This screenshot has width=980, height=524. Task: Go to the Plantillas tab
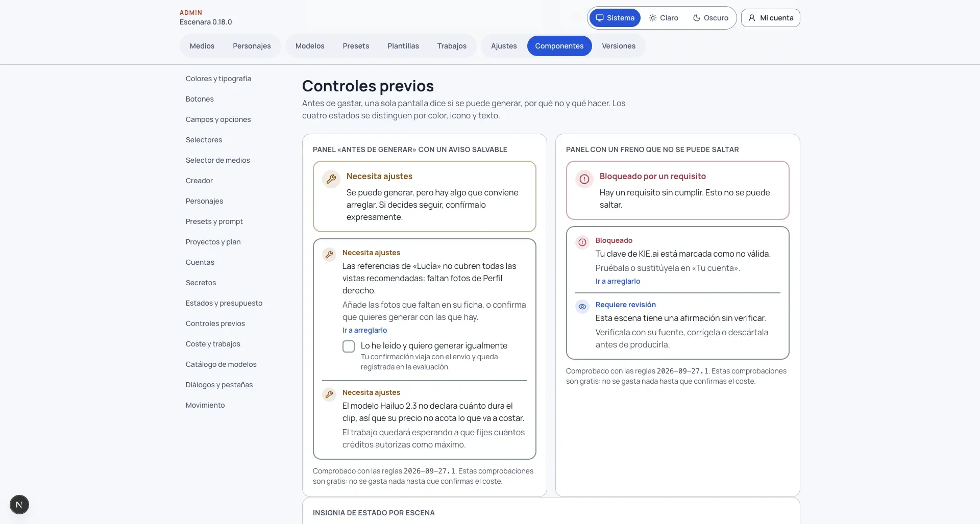point(403,46)
